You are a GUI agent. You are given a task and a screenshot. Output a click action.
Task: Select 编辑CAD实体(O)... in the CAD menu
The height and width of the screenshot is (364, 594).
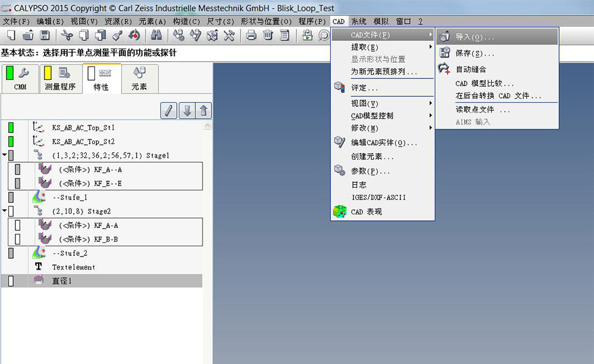(383, 143)
